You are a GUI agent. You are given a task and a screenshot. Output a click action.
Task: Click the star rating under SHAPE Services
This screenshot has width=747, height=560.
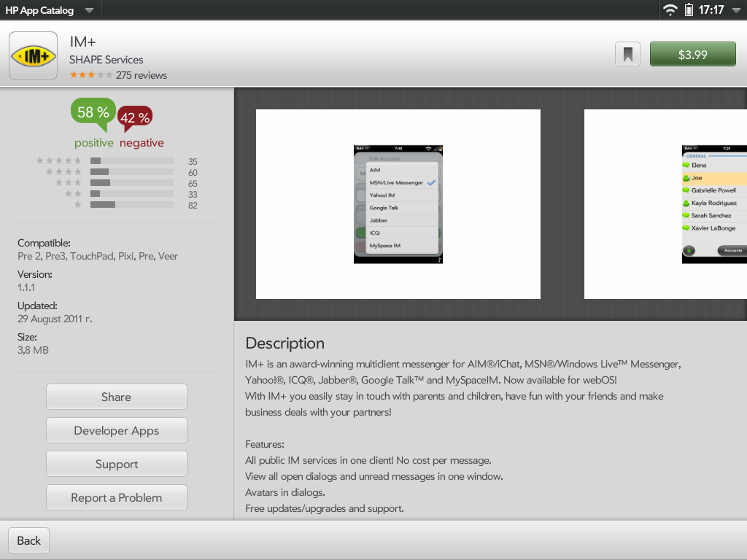pyautogui.click(x=91, y=75)
